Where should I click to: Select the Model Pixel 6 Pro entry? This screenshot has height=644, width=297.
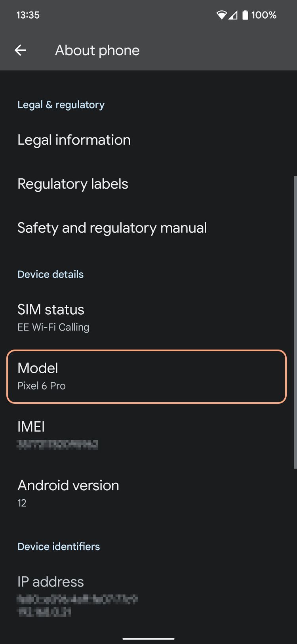pos(146,376)
